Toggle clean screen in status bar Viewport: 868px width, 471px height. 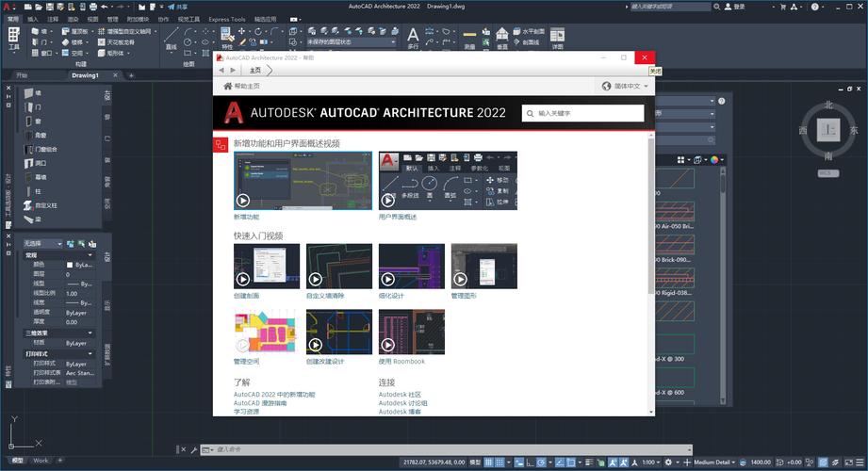pyautogui.click(x=849, y=463)
